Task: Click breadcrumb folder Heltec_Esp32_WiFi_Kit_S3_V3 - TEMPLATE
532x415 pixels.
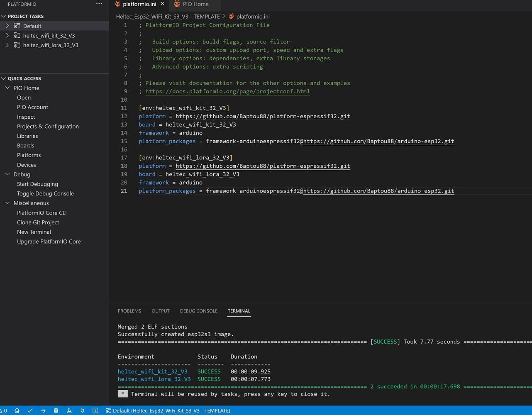Action: (168, 17)
